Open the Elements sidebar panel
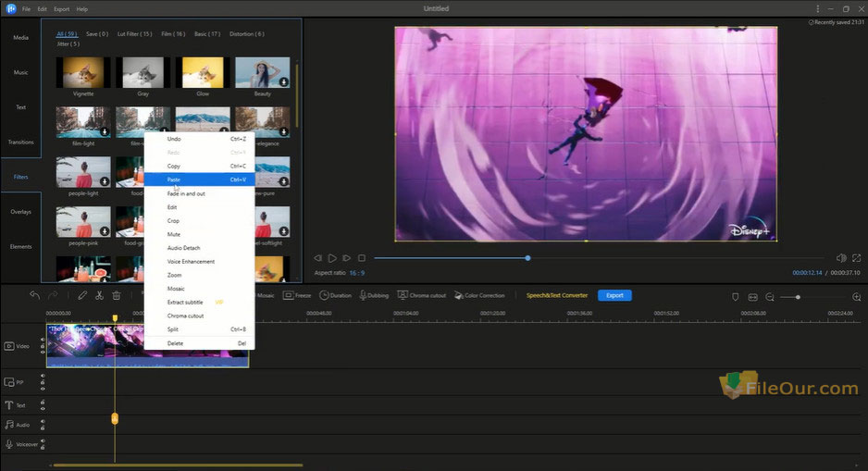 point(21,247)
